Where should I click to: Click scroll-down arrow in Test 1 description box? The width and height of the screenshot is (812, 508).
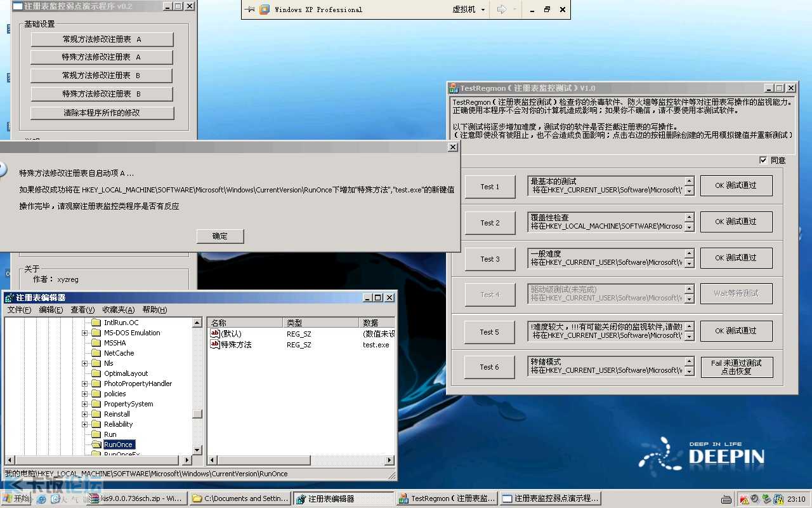click(x=690, y=191)
